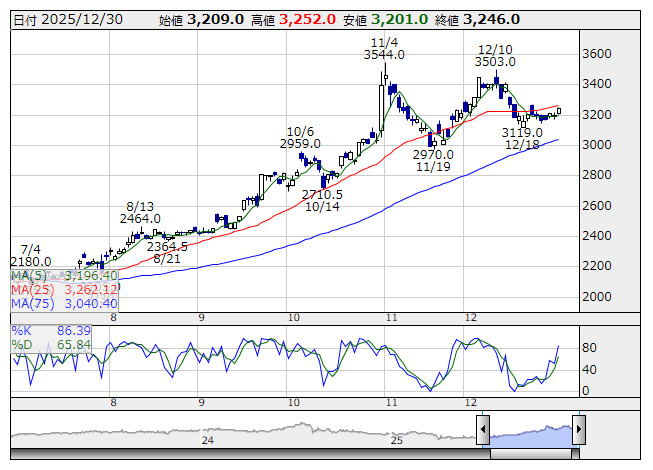The height and width of the screenshot is (470, 653).
Task: Click the left range slider handle arrow
Action: point(483,429)
